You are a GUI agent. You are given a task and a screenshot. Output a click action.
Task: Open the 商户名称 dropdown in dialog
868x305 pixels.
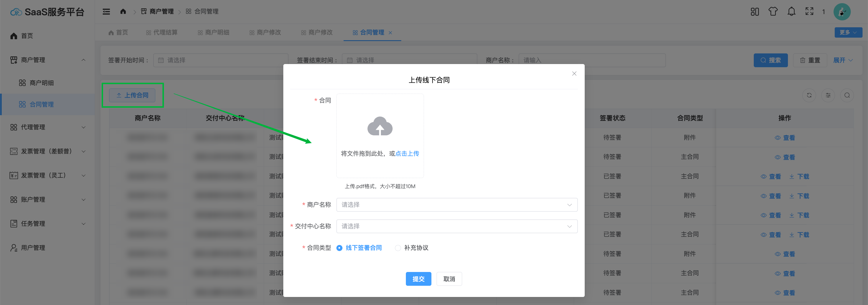(x=457, y=205)
